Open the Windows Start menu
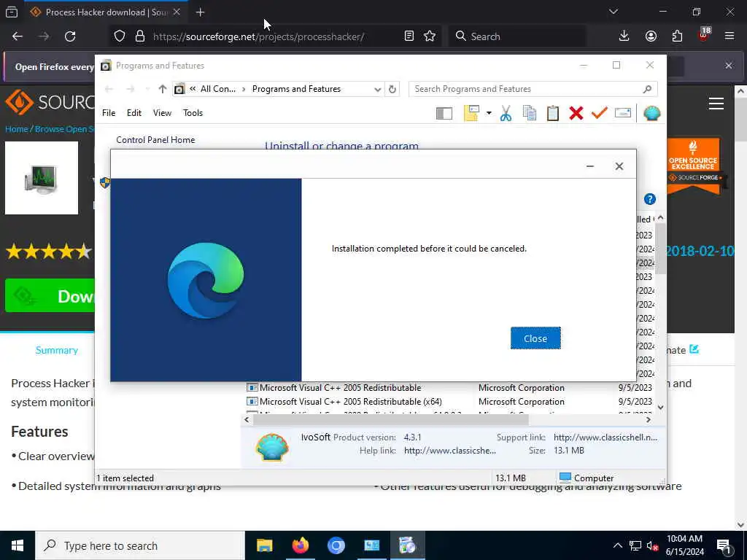Screen dimensions: 747x560 tap(18, 545)
